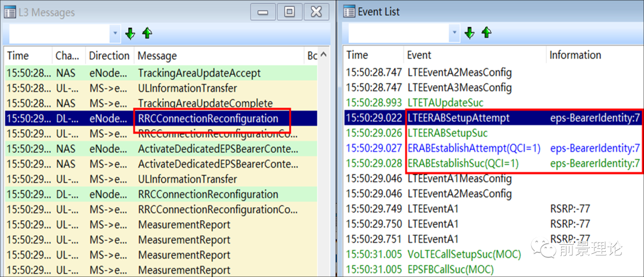Screen dimensions: 644x277
Task: Select the highlighted RRCConnectionReconfiguration message
Action: pyautogui.click(x=208, y=119)
